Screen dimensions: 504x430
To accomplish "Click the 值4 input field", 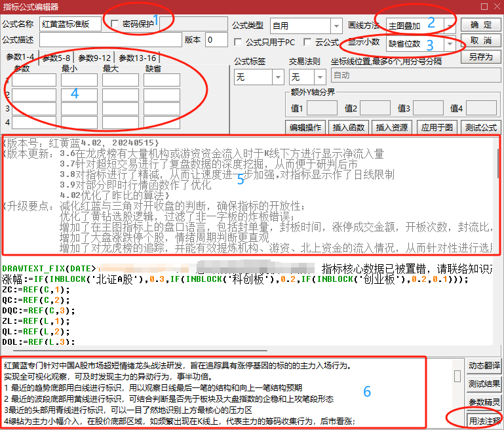I will tap(481, 108).
